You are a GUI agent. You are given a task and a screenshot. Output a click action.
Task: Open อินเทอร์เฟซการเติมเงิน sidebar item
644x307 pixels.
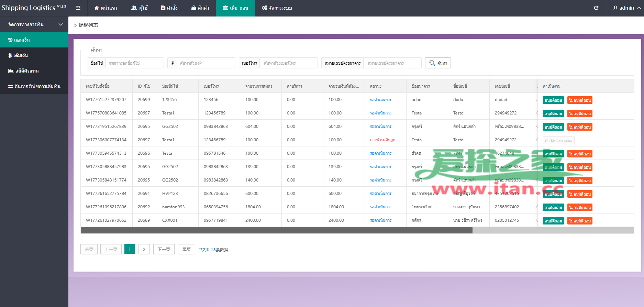click(x=34, y=86)
